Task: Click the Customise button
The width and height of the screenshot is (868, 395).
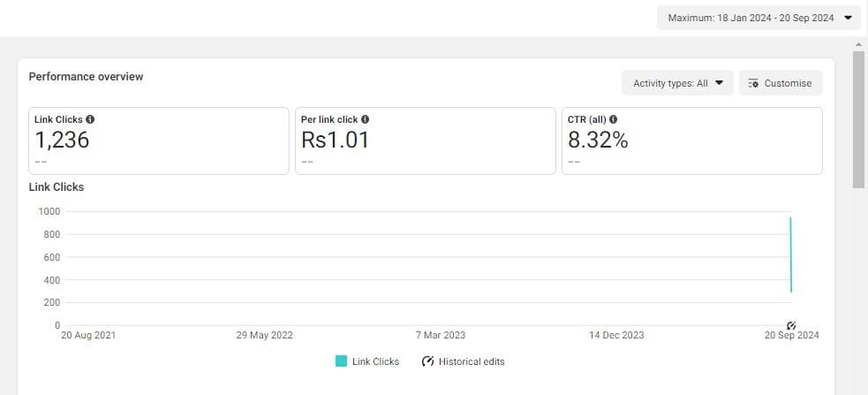Action: (x=781, y=83)
